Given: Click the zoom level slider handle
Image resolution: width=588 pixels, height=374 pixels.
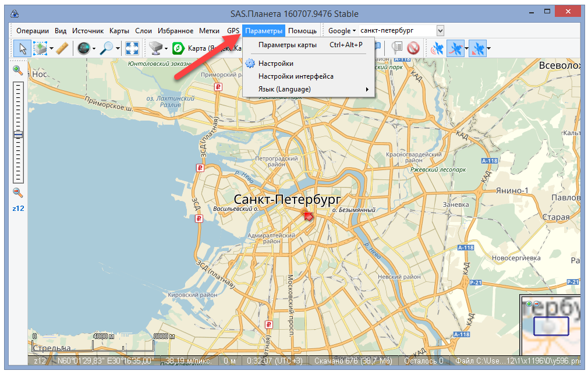Looking at the screenshot, I should [18, 135].
